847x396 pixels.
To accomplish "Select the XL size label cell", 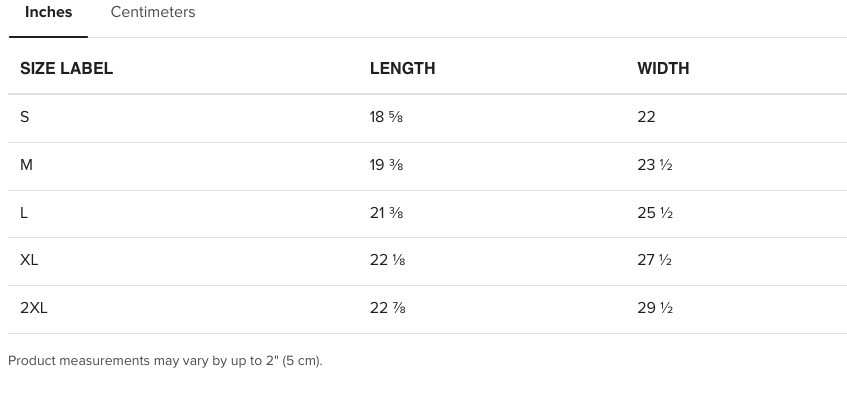I will [x=29, y=260].
